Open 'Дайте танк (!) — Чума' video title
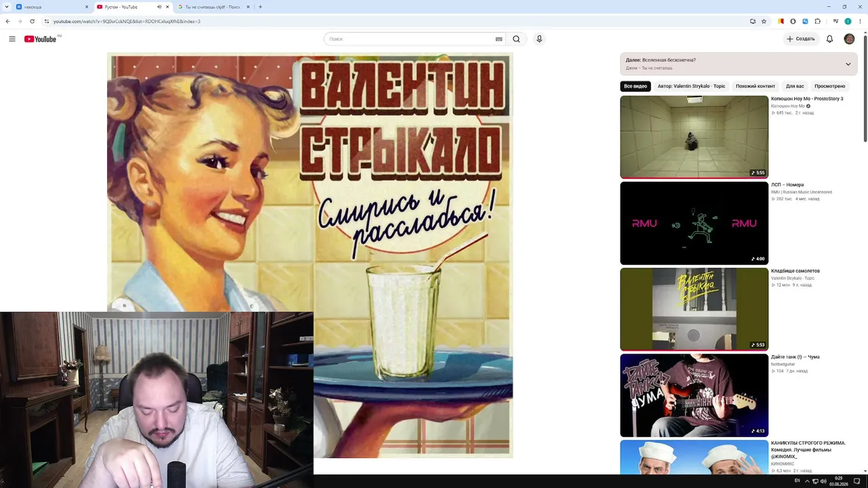 click(x=795, y=357)
